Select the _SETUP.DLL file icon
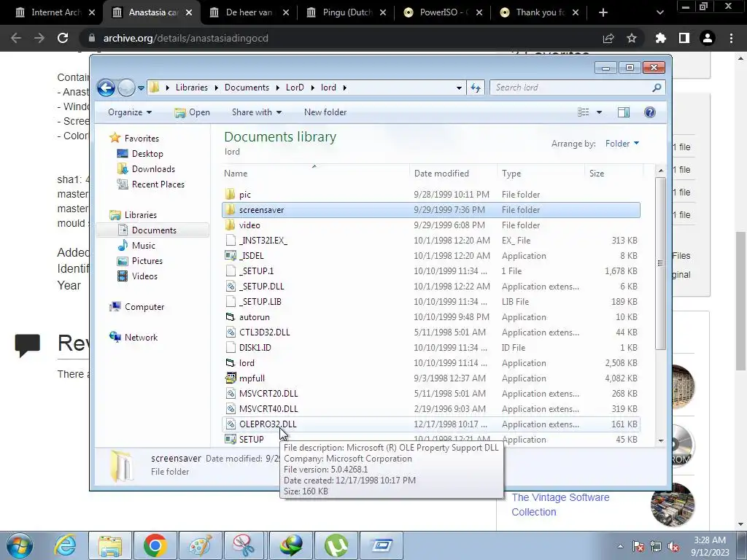The width and height of the screenshot is (747, 560). pos(231,286)
